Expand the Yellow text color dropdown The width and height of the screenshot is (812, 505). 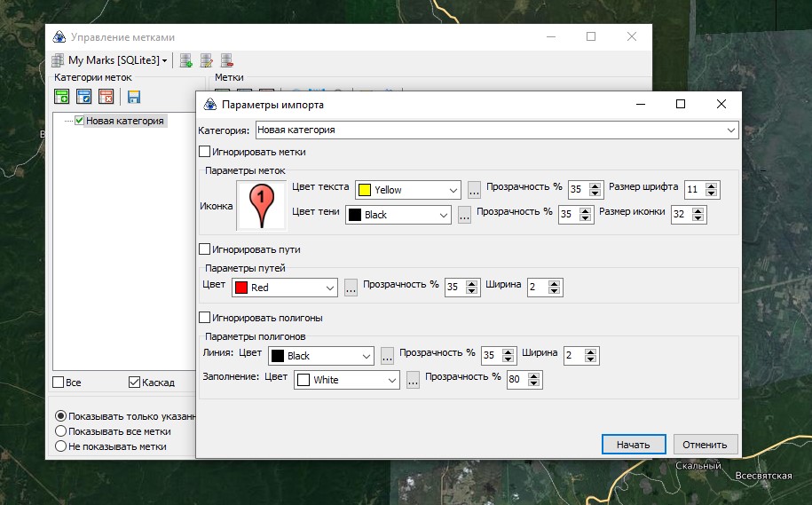point(453,190)
